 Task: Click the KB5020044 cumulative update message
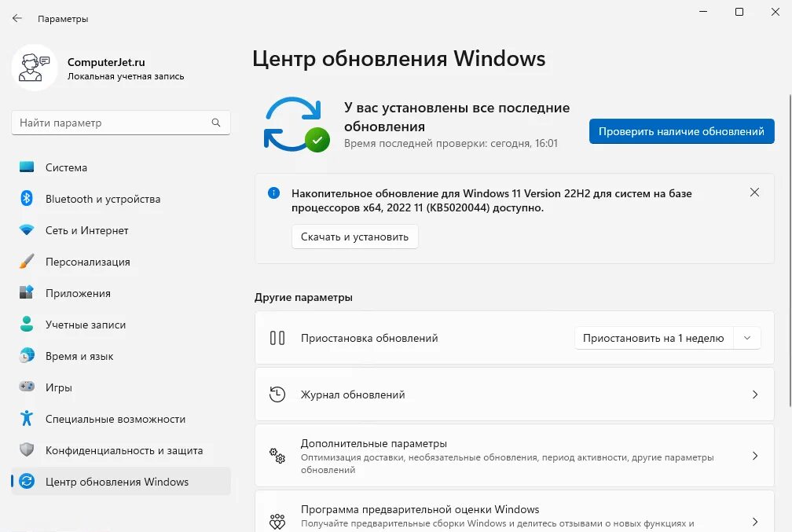coord(492,200)
